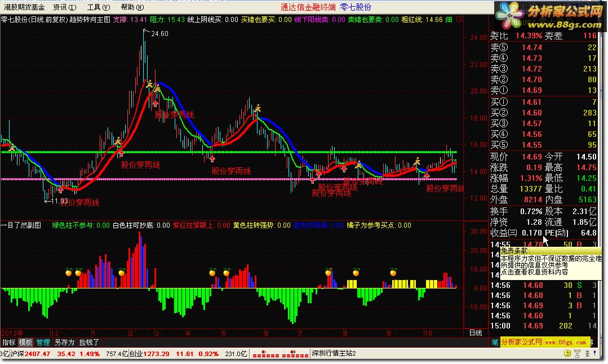
Task: Click the red up-arrow at the 11.93 low
Action: click(60, 189)
